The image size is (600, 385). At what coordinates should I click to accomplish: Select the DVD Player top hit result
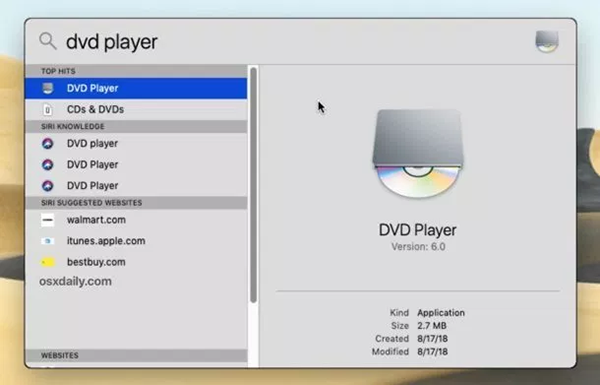[x=136, y=88]
